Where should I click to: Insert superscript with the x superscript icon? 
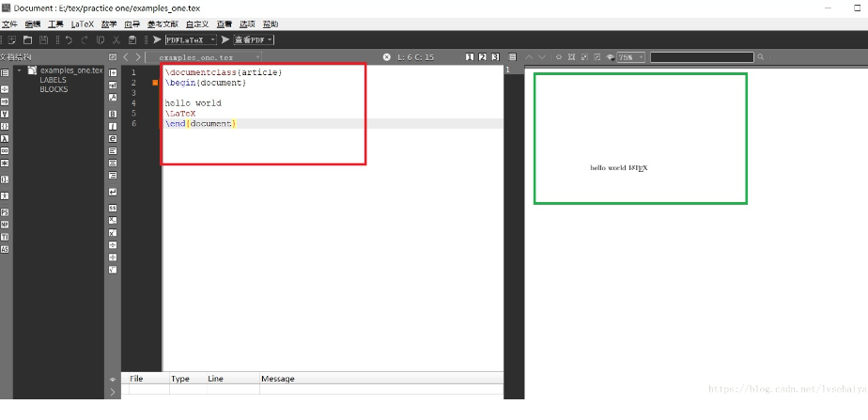click(x=113, y=233)
